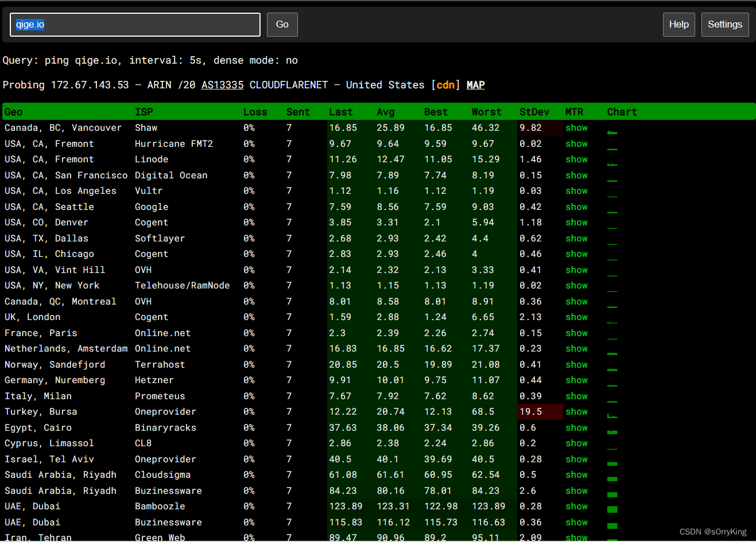Open the Help page

pyautogui.click(x=679, y=25)
